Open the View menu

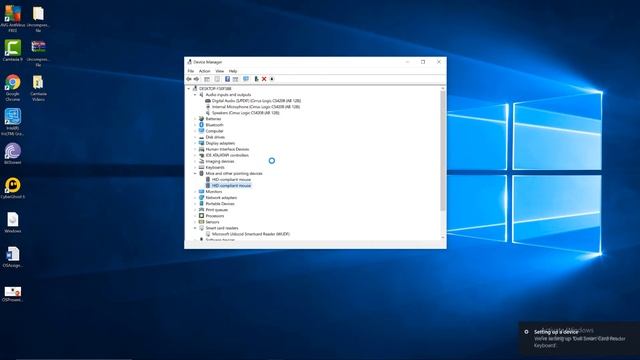coord(220,71)
